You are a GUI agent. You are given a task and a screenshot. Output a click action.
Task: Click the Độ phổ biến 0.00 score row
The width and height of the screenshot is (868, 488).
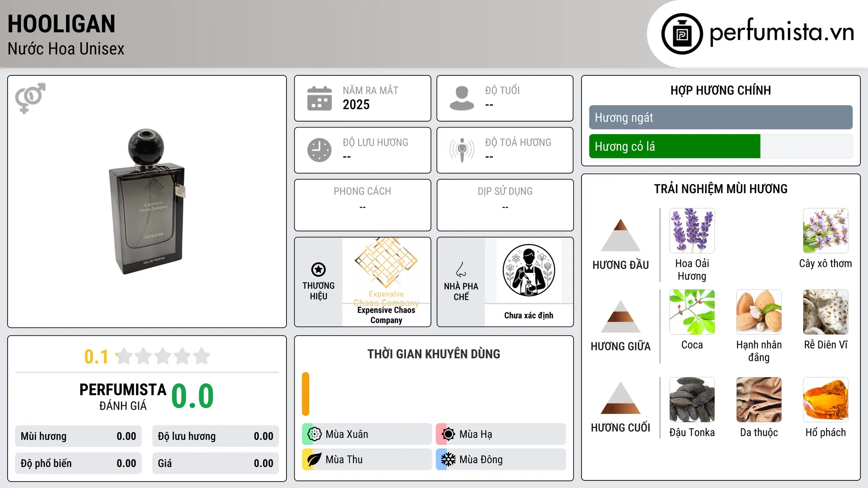click(x=78, y=463)
